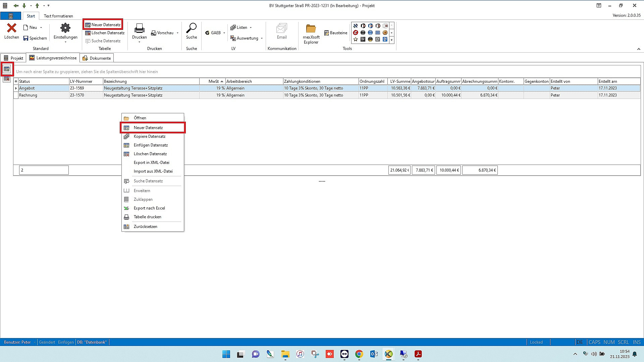The height and width of the screenshot is (362, 644).
Task: Select the blue hatched square skin icon
Action: [x=378, y=33]
